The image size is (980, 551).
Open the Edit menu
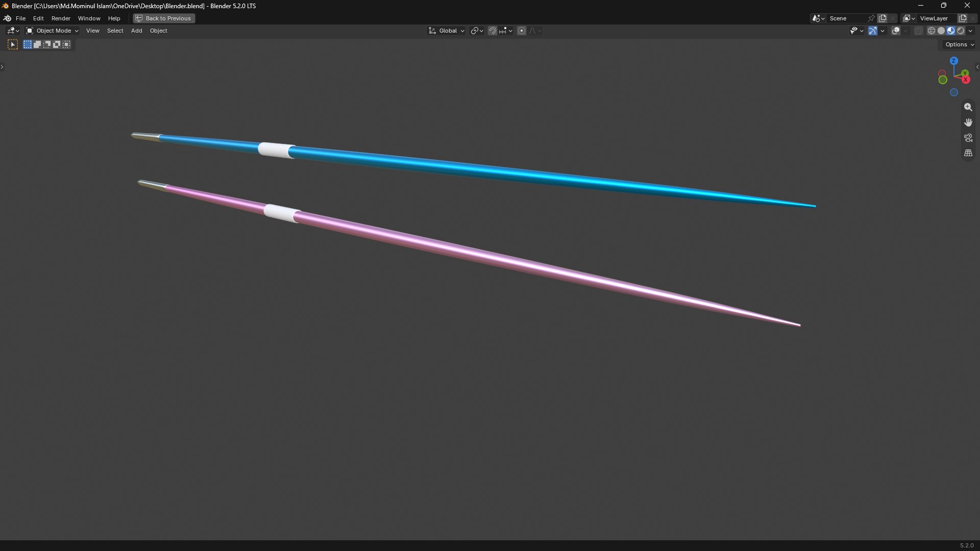(38, 18)
